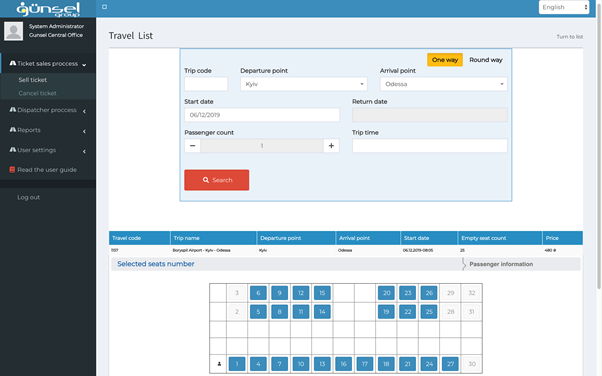Click the magnifier icon on Search button

206,180
